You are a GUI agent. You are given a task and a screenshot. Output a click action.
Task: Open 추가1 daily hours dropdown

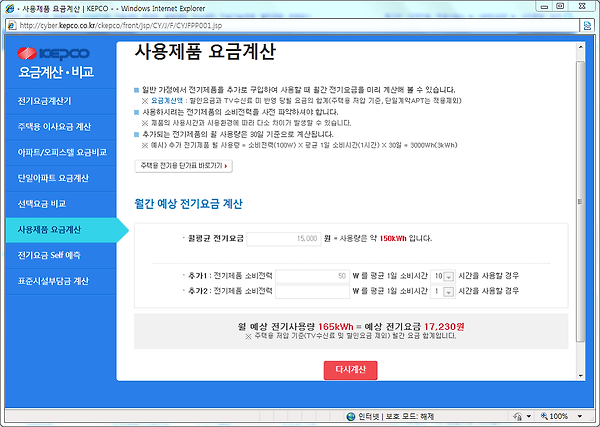[x=443, y=276]
